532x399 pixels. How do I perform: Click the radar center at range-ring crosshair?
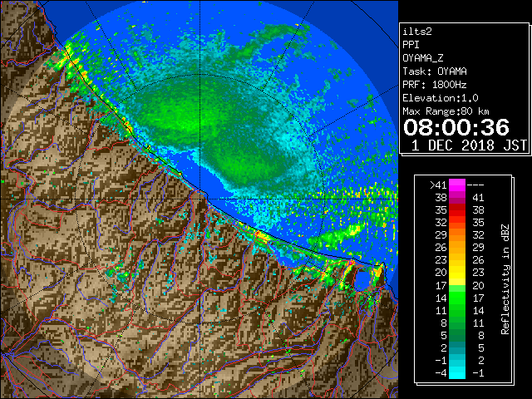[199, 199]
